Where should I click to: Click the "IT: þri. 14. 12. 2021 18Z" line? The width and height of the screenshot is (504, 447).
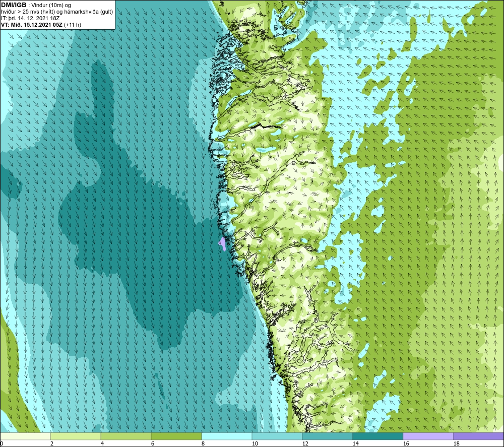30,18
